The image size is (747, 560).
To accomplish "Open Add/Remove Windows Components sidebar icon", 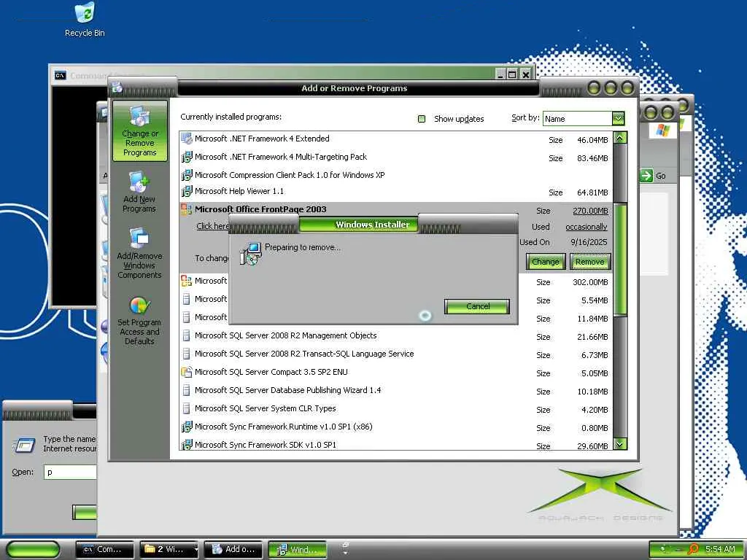I will coord(139,253).
